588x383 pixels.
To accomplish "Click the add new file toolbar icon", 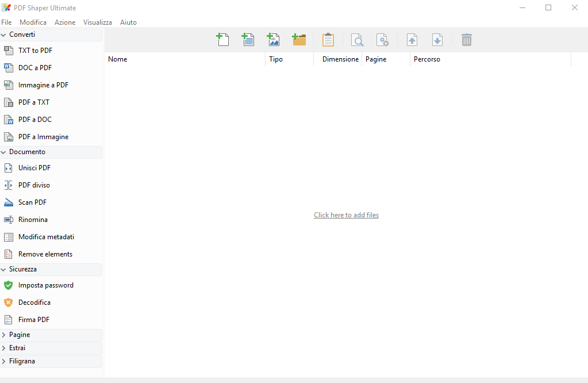I will (223, 39).
